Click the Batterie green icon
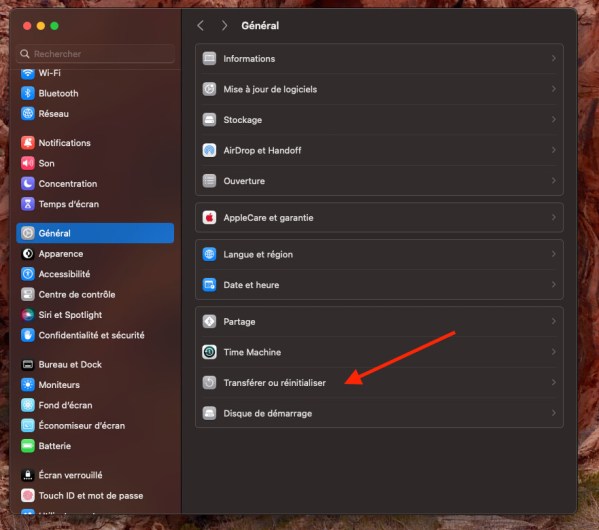The width and height of the screenshot is (599, 530). [x=28, y=446]
